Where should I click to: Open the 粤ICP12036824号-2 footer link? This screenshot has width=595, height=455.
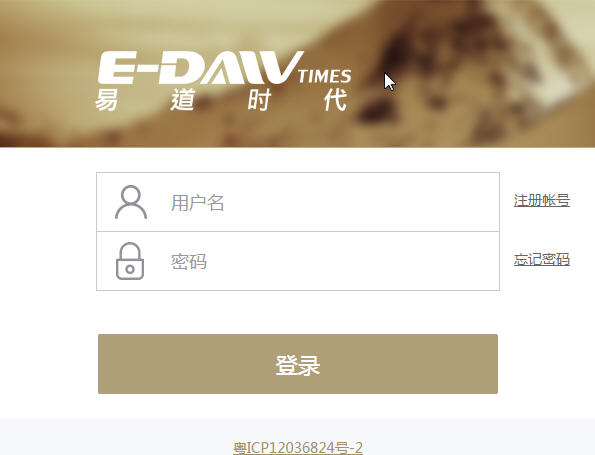[298, 448]
